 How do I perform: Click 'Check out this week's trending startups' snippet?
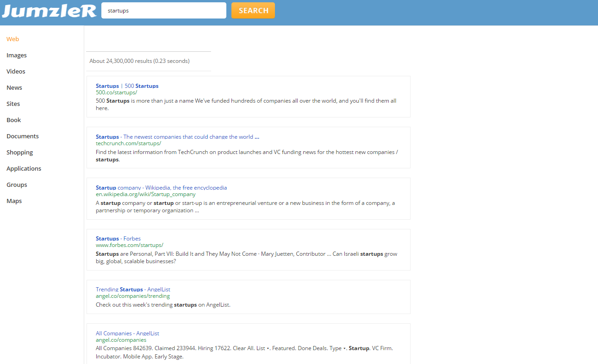tap(163, 305)
